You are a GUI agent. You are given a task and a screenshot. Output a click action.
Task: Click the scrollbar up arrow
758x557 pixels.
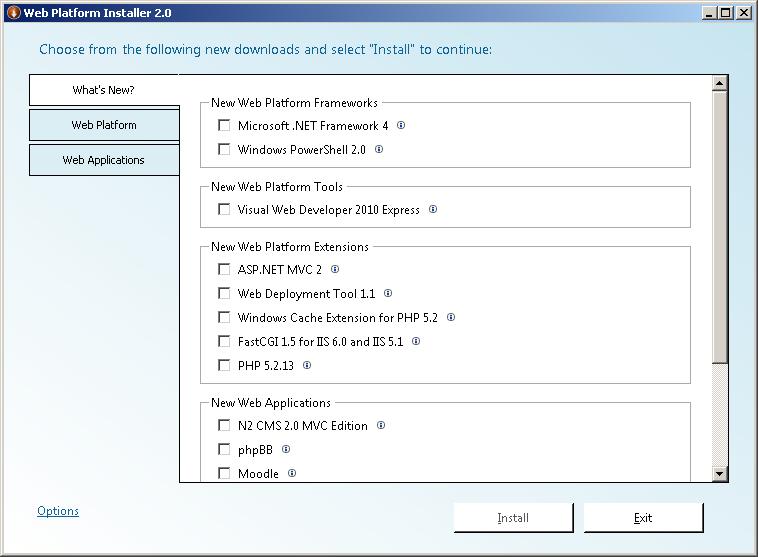point(720,83)
